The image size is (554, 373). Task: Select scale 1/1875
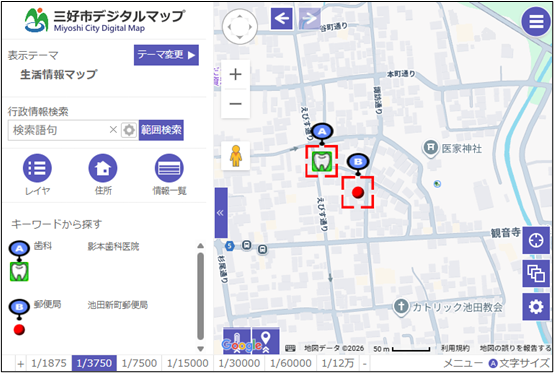click(48, 363)
